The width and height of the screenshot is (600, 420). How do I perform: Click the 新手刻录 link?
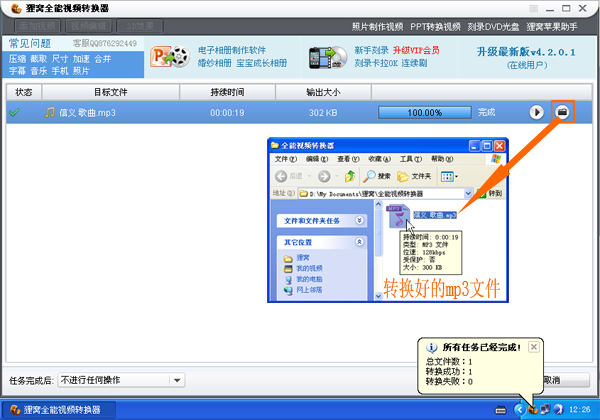pos(371,50)
